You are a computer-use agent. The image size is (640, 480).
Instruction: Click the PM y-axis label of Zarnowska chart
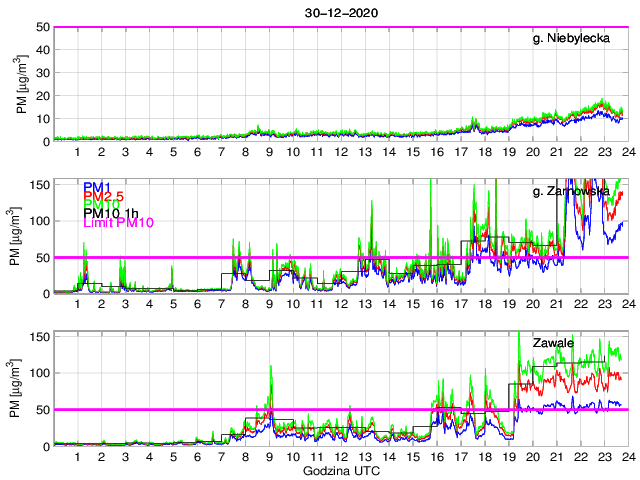[15, 236]
